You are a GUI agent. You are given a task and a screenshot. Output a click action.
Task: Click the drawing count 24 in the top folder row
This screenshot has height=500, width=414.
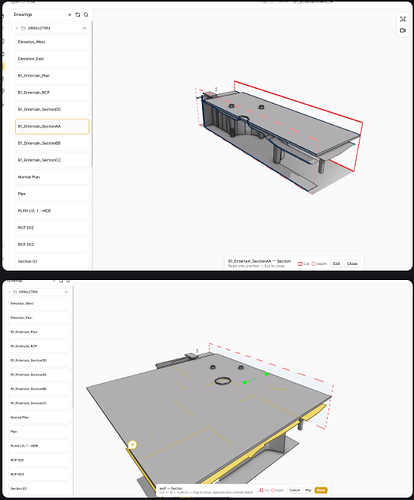pos(84,28)
